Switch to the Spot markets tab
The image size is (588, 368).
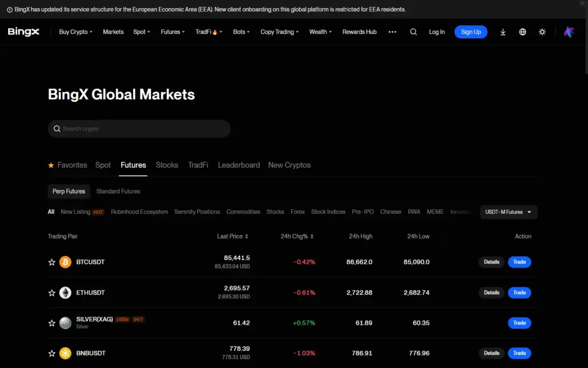(103, 165)
